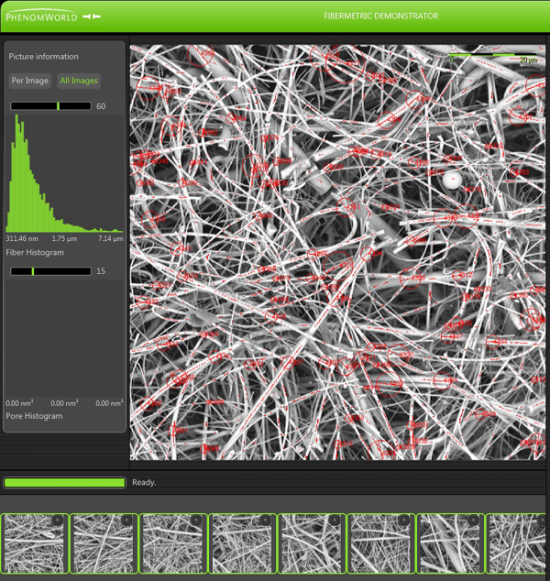Screen dimensions: 550x581
Task: Remove the sixth thumbnail via its close icon
Action: tap(404, 520)
